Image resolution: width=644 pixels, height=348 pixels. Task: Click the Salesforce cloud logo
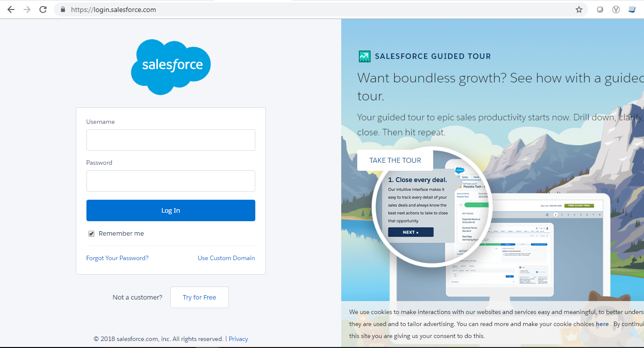pyautogui.click(x=171, y=66)
